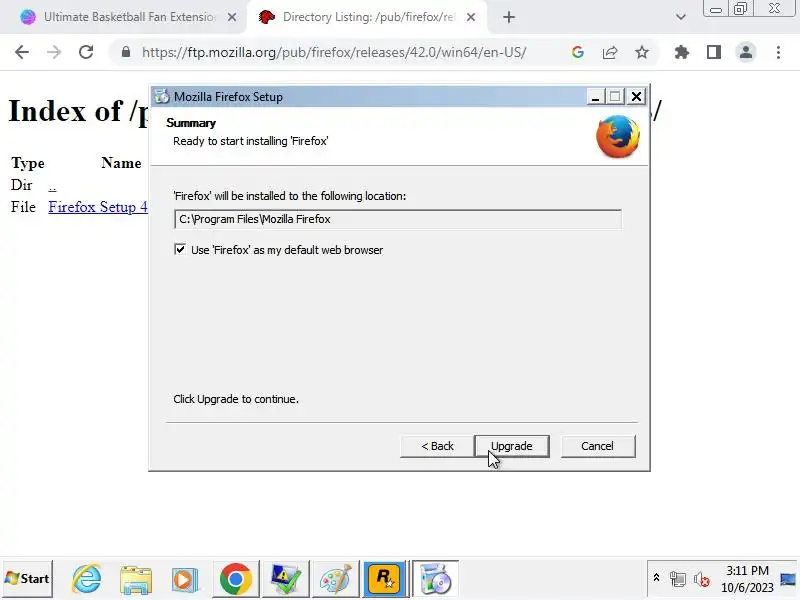Viewport: 800px width, 600px height.
Task: Open the side panel icon
Action: 714,52
